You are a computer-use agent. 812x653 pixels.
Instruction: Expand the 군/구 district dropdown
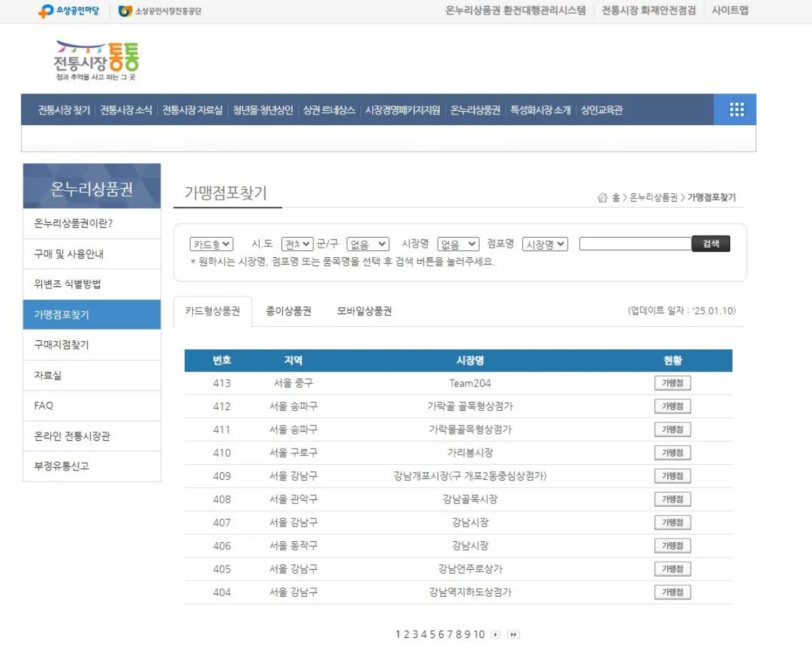[369, 244]
